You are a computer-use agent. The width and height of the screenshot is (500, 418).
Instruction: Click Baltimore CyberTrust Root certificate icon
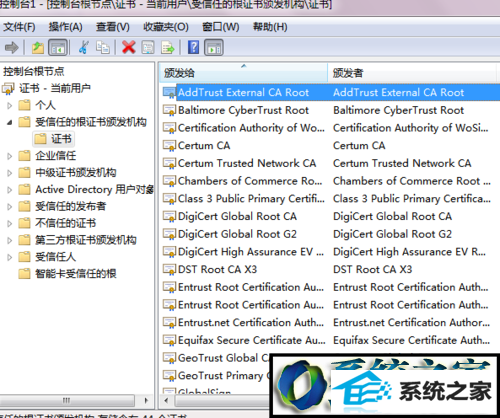click(169, 110)
